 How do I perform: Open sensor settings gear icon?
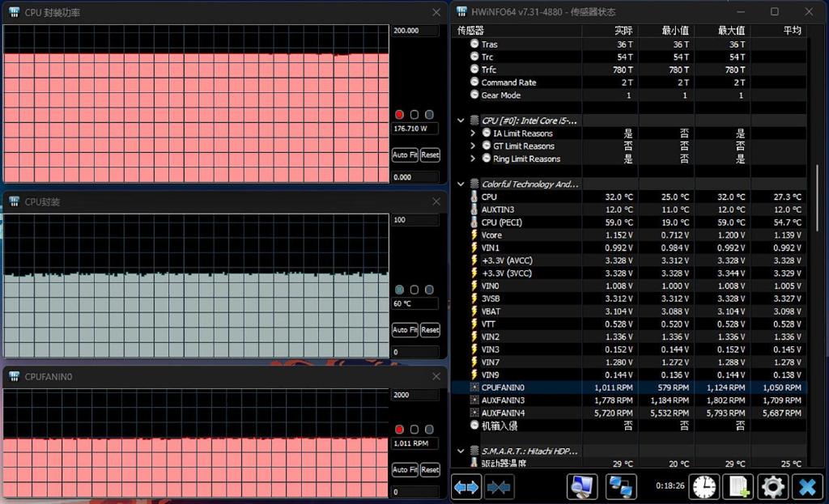(x=772, y=486)
